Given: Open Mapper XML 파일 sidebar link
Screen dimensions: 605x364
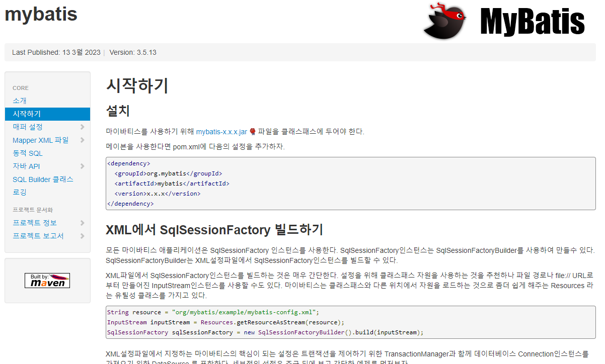Looking at the screenshot, I should (41, 140).
